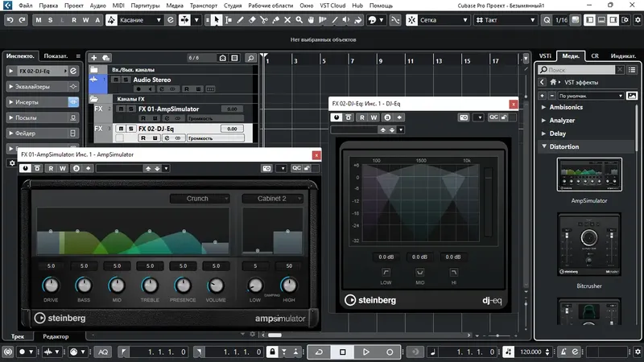The width and height of the screenshot is (644, 362).
Task: Select the Zoom magnifier tool
Action: (x=299, y=19)
